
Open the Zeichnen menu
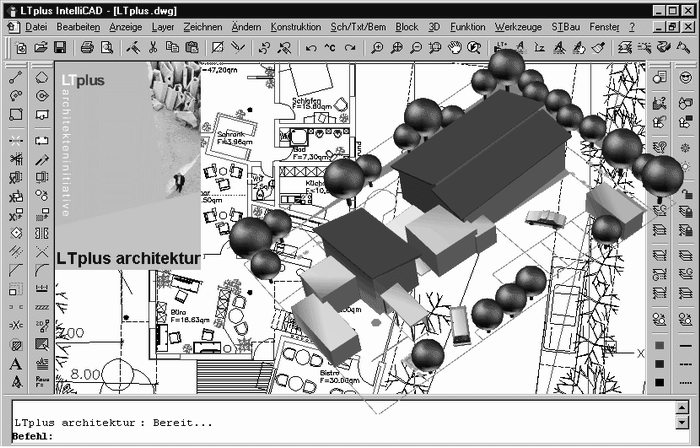[x=203, y=27]
